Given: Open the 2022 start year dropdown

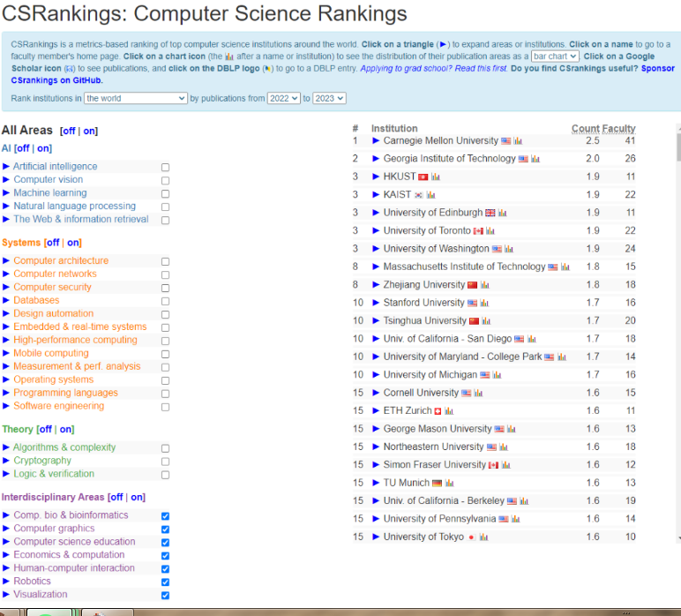Looking at the screenshot, I should point(283,99).
